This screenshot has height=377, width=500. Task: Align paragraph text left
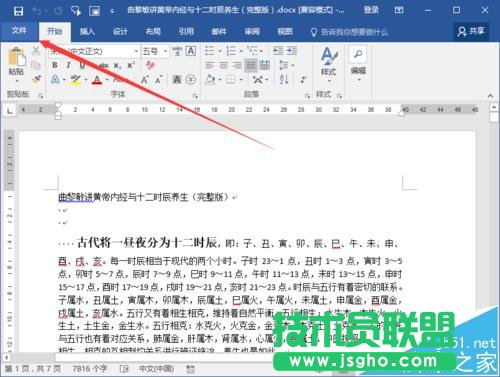209,65
